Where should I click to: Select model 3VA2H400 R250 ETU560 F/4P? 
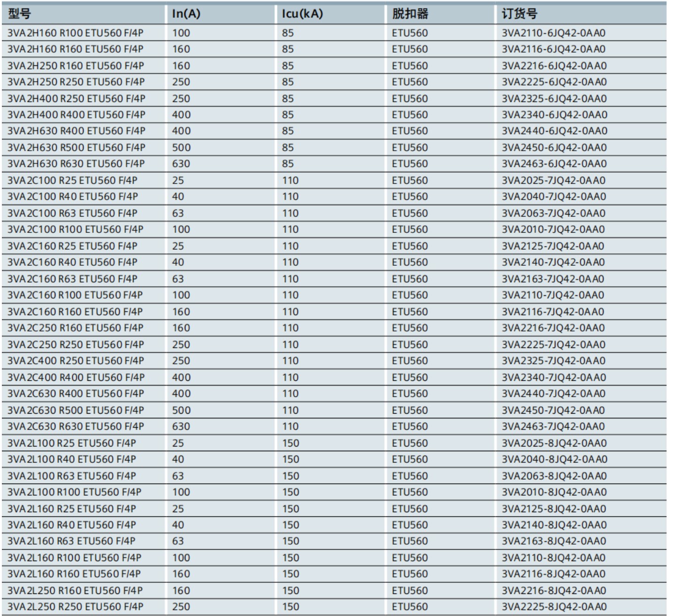(76, 99)
